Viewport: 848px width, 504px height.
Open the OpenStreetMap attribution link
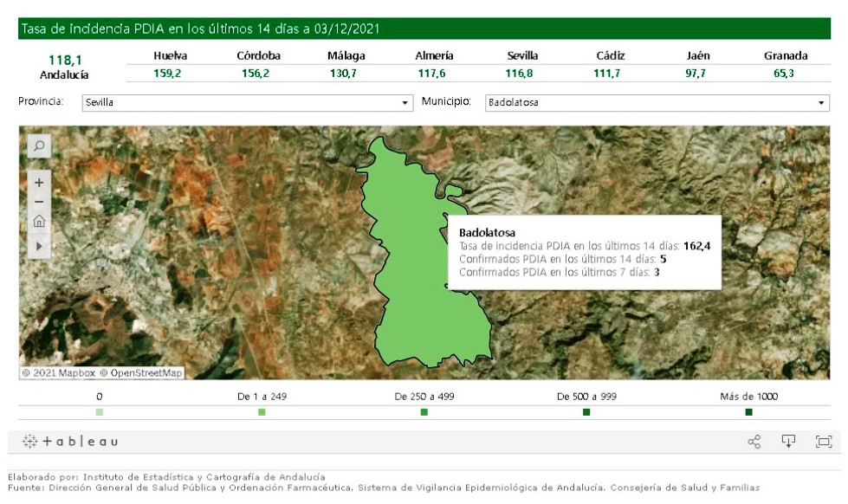[140, 373]
